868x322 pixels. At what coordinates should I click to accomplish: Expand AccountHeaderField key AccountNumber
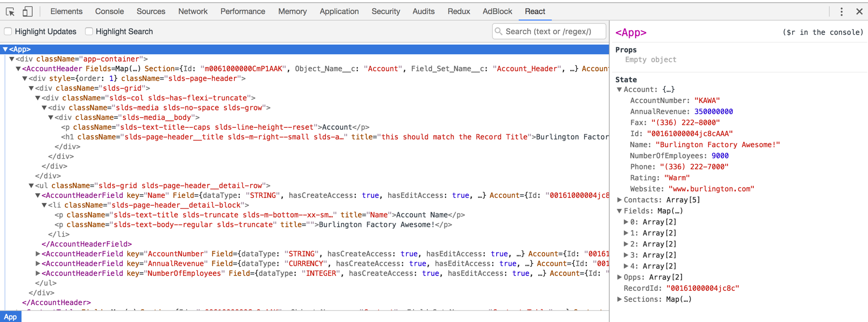[37, 254]
